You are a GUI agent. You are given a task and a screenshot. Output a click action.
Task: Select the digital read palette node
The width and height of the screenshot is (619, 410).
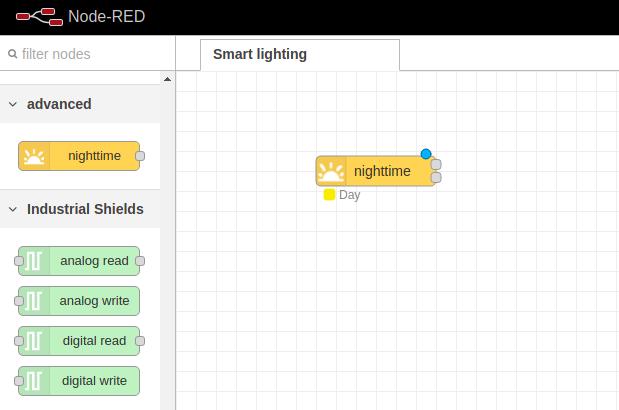(x=79, y=341)
